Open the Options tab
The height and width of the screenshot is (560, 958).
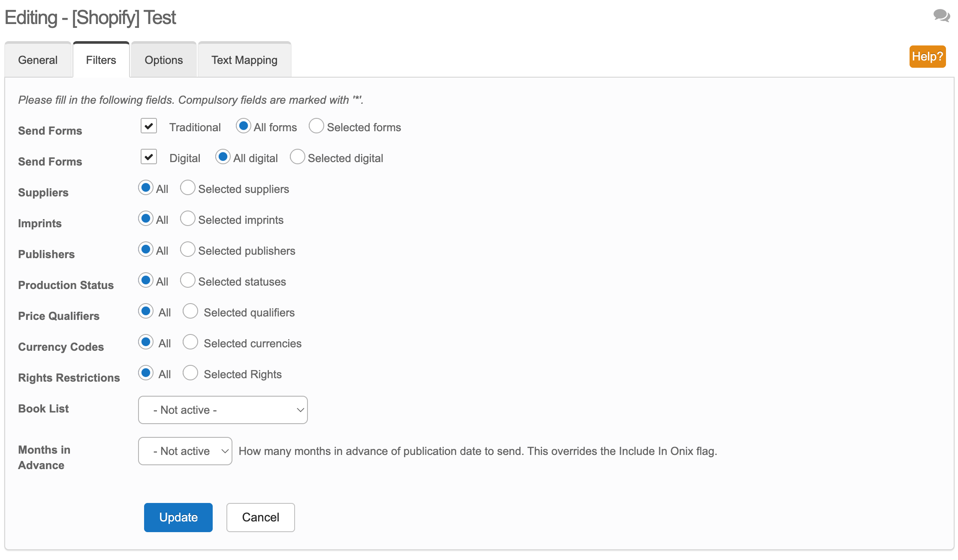point(164,60)
